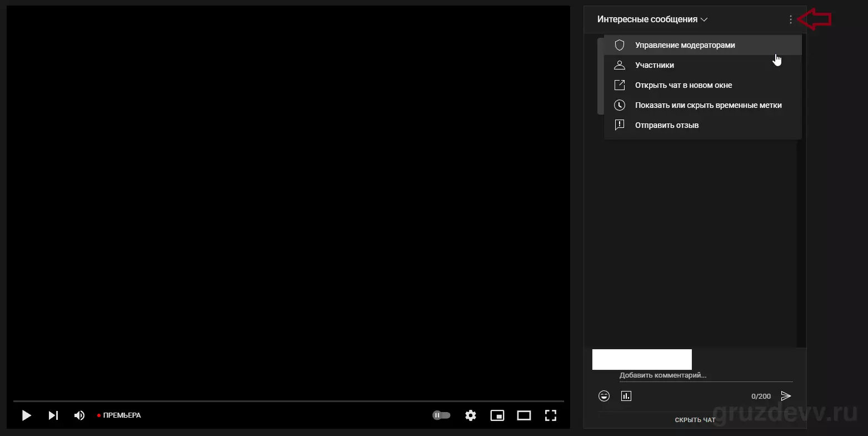
Task: Create a poll in chat
Action: [626, 396]
